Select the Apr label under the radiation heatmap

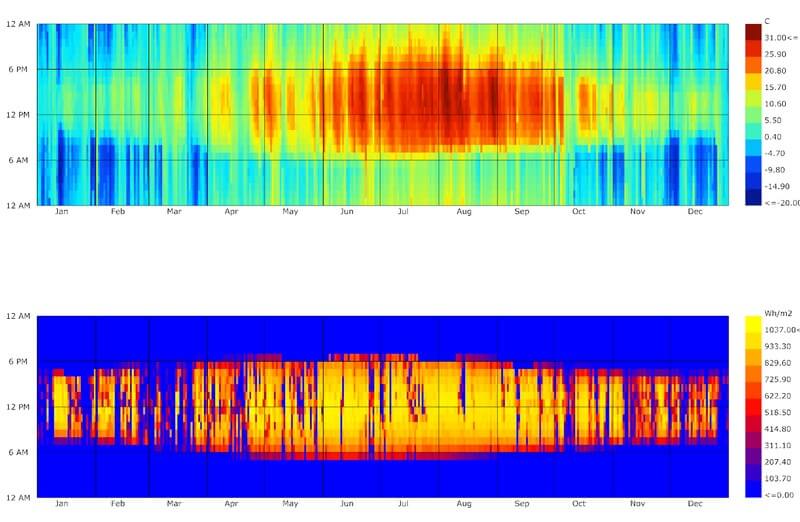(233, 504)
